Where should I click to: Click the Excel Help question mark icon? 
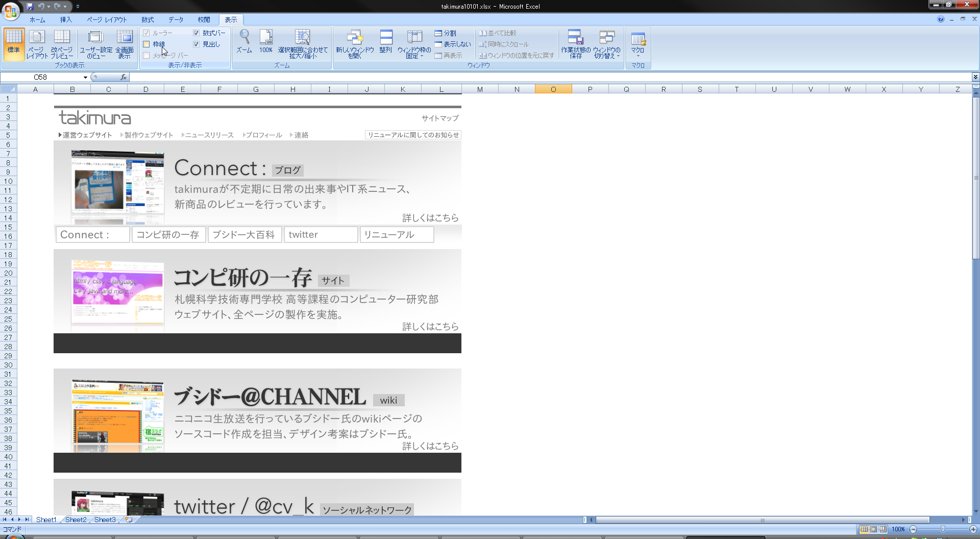tap(941, 19)
